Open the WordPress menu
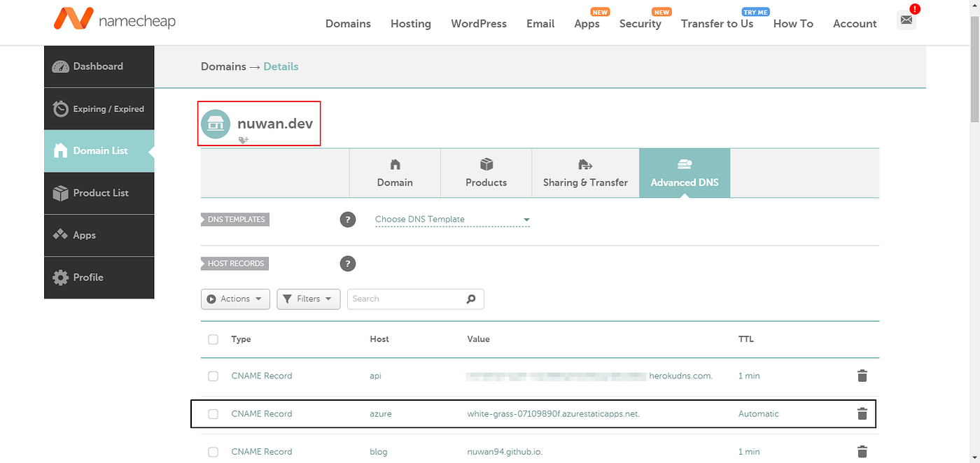This screenshot has width=980, height=463. (x=479, y=23)
